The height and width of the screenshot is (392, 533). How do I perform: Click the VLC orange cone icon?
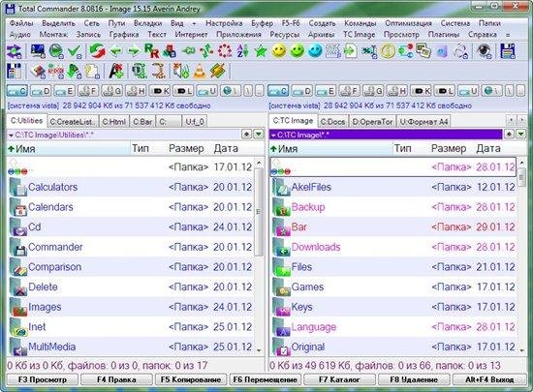coord(200,71)
